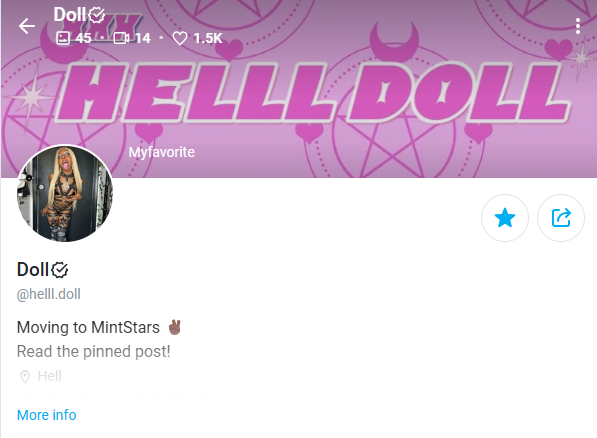Screen dimensions: 597x438
Task: Go back using the left arrow
Action: coord(27,26)
